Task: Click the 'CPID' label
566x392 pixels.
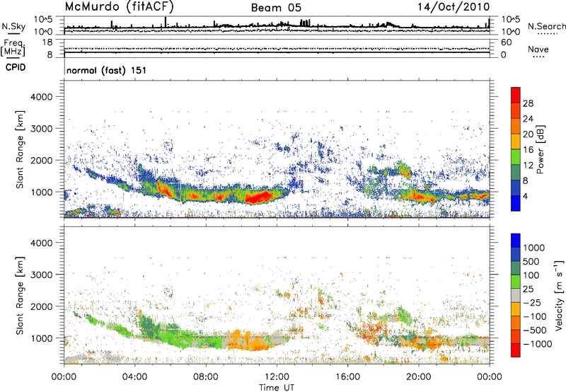Action: [x=16, y=67]
